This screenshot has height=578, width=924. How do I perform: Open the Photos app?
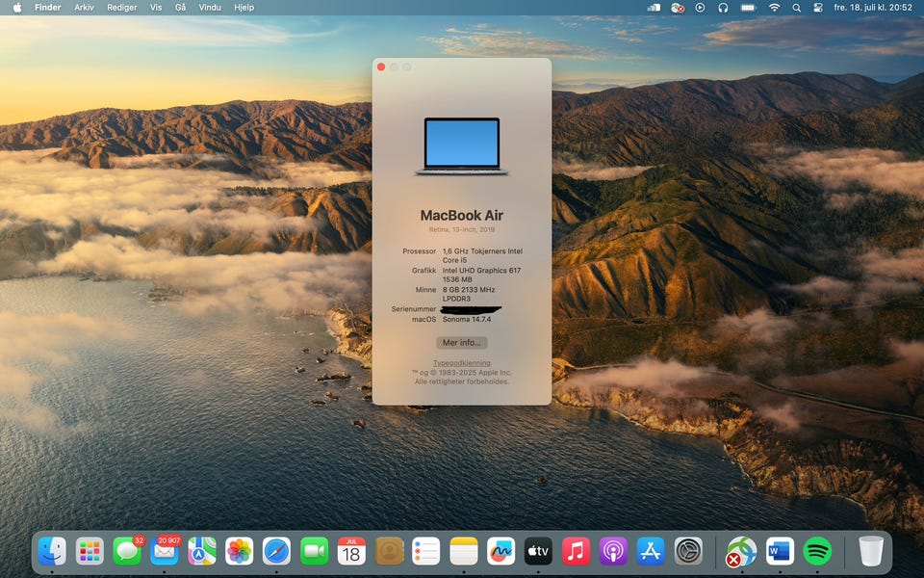(240, 551)
